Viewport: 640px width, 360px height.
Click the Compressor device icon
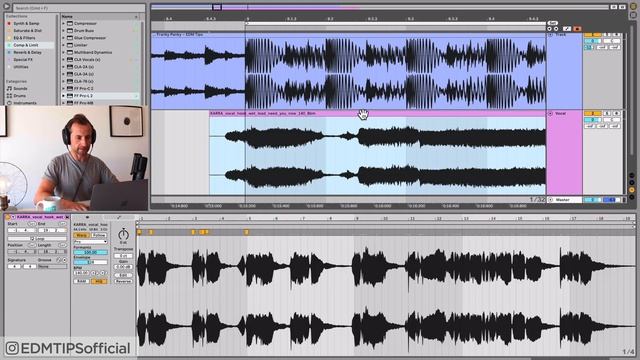(70, 23)
